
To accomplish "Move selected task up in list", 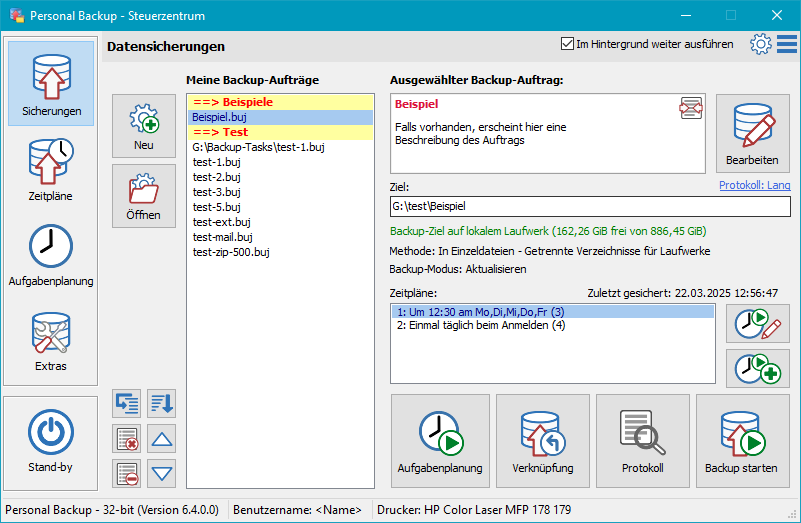I will pyautogui.click(x=161, y=438).
